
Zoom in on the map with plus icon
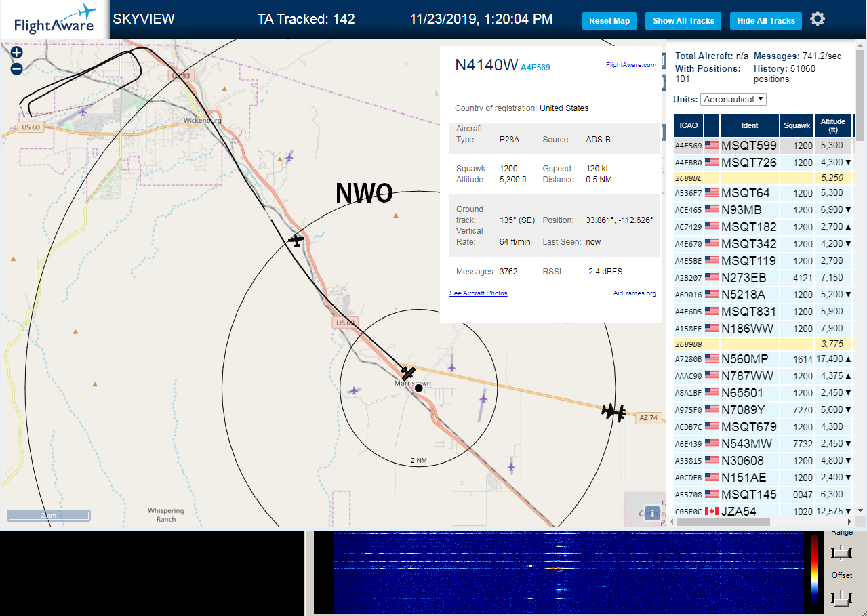point(17,52)
